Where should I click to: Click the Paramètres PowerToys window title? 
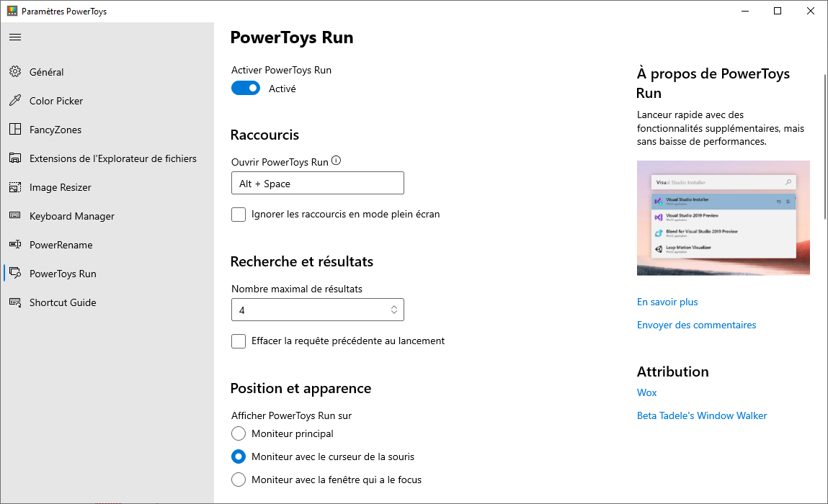(64, 11)
